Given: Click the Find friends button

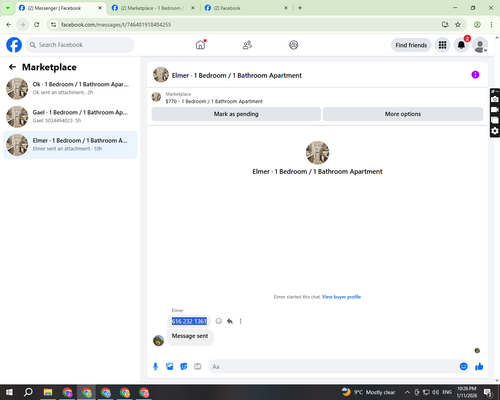Looking at the screenshot, I should [x=411, y=45].
